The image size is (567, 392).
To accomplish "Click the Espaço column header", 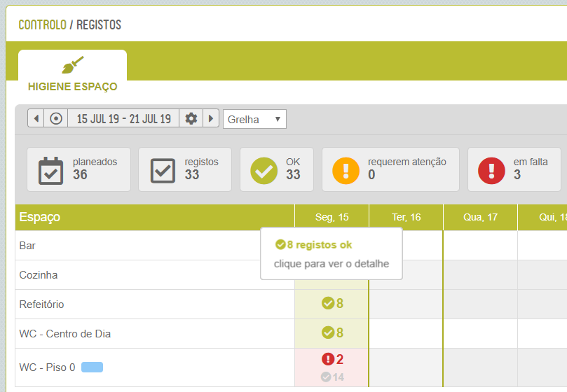I will click(155, 217).
